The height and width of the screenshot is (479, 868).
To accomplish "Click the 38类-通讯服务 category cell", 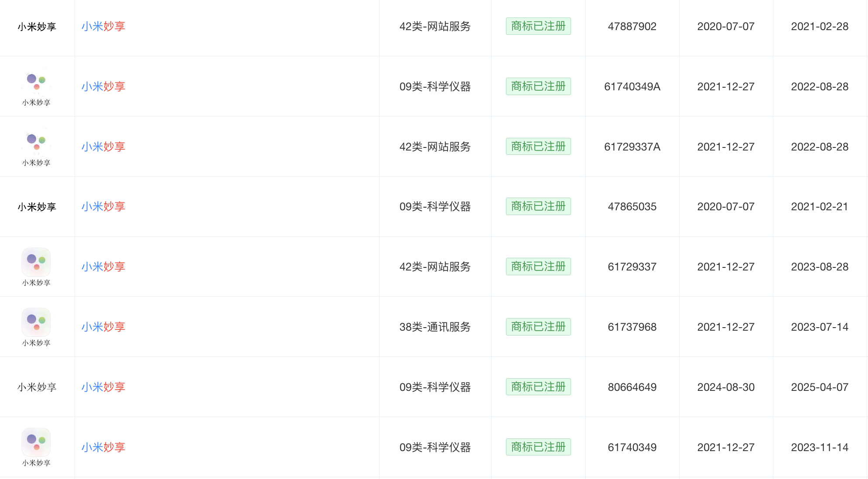I will coord(435,327).
